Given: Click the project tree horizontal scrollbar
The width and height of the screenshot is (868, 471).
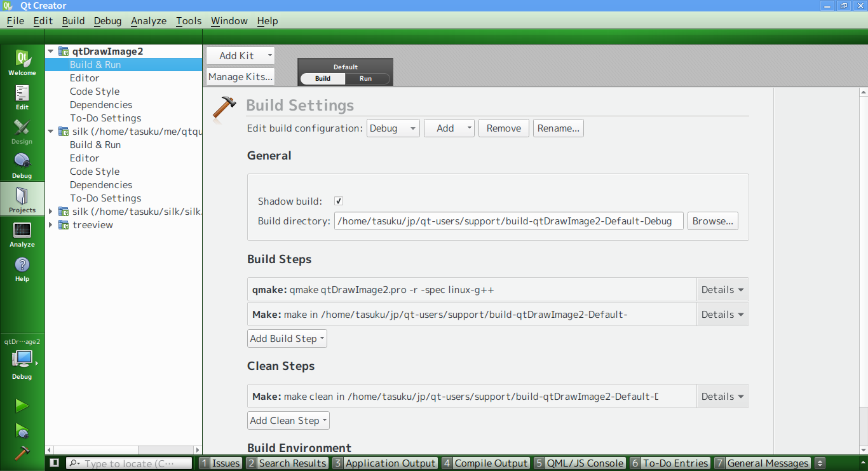Looking at the screenshot, I should pos(123,450).
